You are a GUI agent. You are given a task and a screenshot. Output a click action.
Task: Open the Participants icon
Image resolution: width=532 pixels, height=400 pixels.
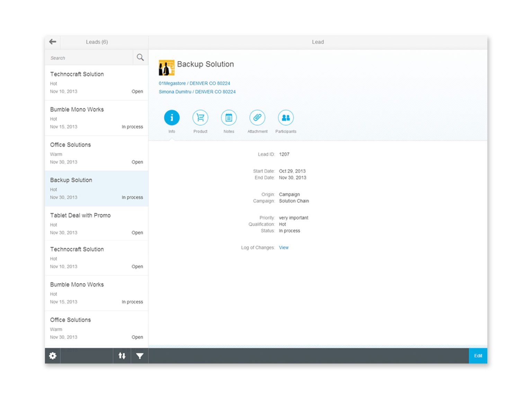(x=286, y=118)
